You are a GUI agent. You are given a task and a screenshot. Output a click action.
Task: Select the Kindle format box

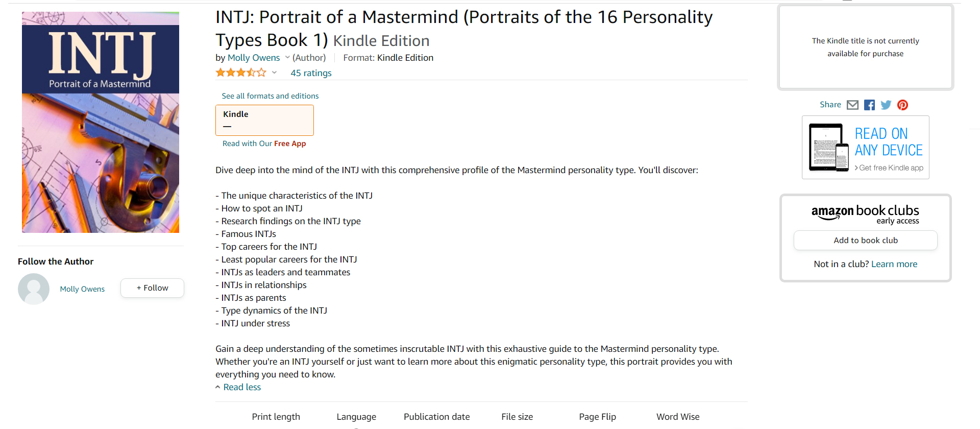(x=264, y=120)
